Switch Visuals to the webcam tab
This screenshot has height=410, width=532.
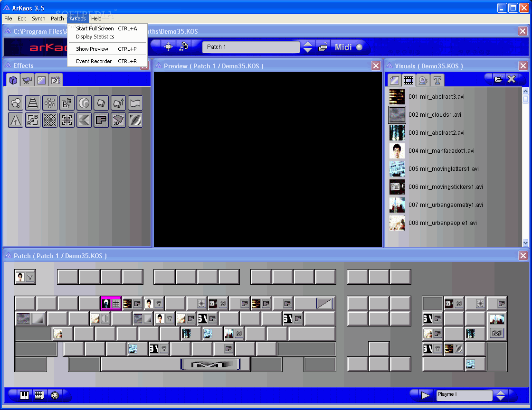pyautogui.click(x=423, y=80)
